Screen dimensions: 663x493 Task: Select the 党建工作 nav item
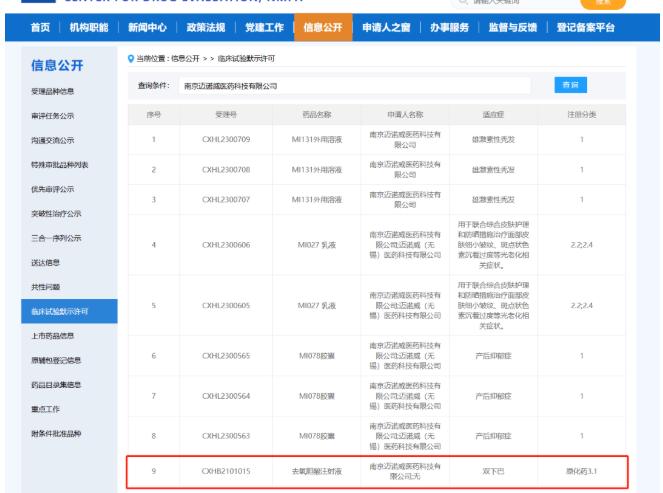[x=264, y=27]
